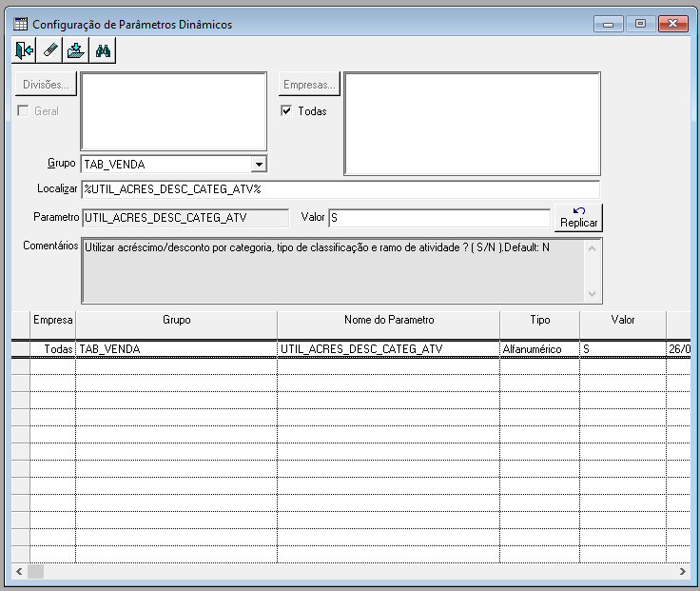Click the Comentários text area

pyautogui.click(x=333, y=270)
